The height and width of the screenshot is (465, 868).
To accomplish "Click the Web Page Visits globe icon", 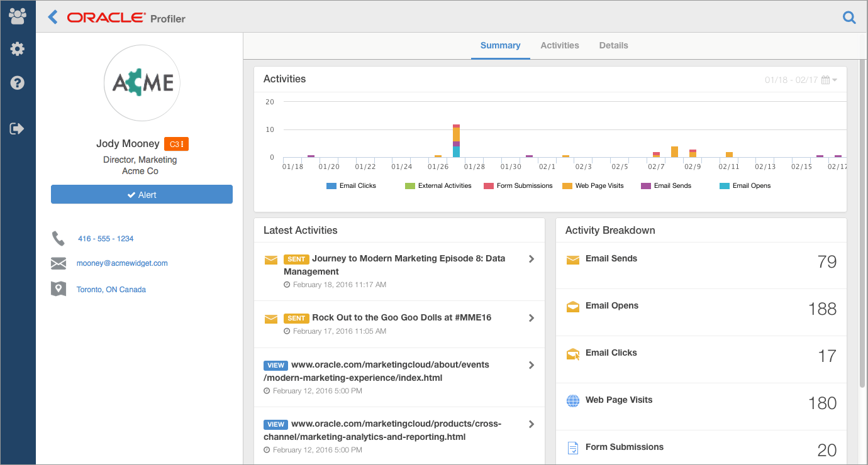I will tap(573, 401).
